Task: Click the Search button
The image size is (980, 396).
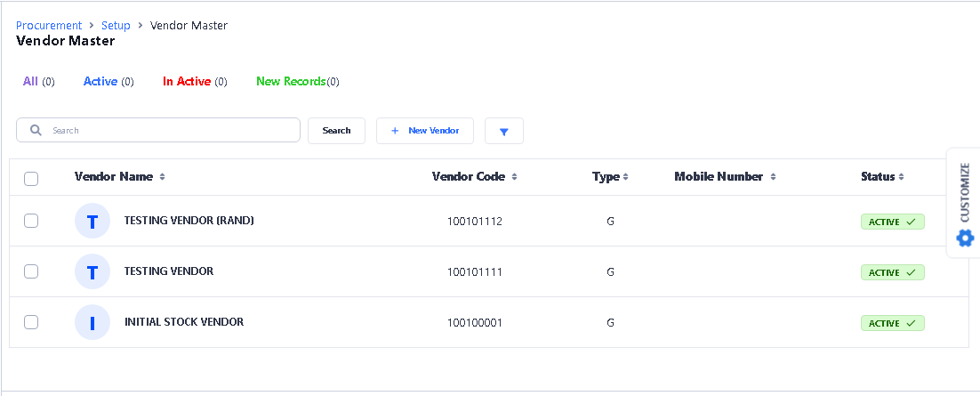Action: tap(336, 131)
